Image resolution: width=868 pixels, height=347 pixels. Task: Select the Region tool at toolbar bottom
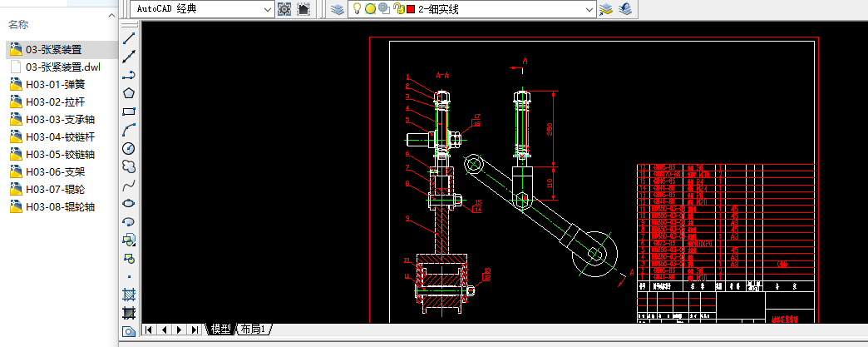(x=128, y=331)
